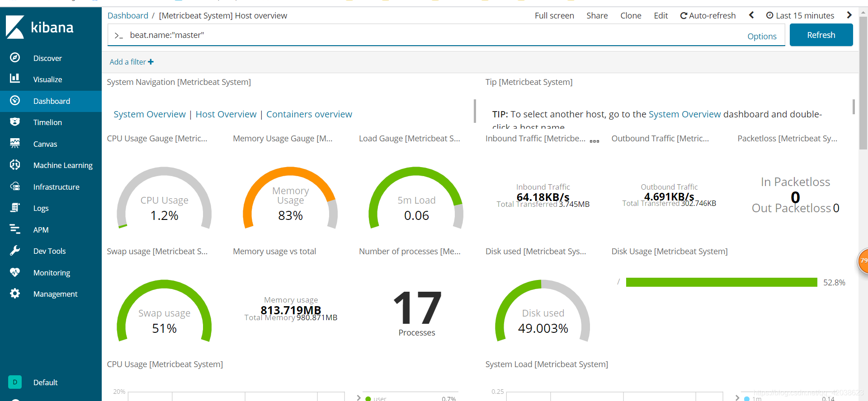Click the Machine Learning icon in sidebar
The image size is (868, 401).
click(x=15, y=164)
